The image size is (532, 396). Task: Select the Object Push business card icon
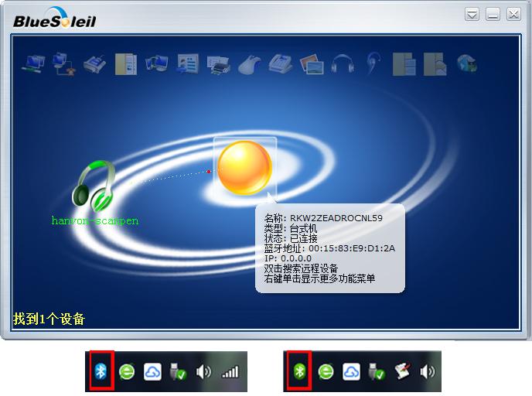(188, 63)
